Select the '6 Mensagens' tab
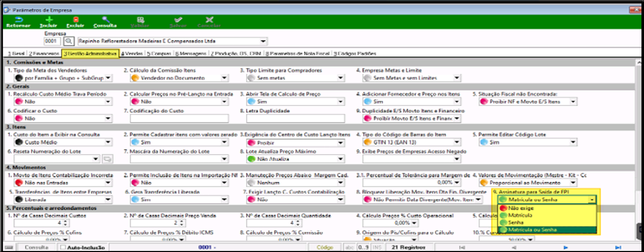Screen dimensions: 644x252 click(x=192, y=53)
